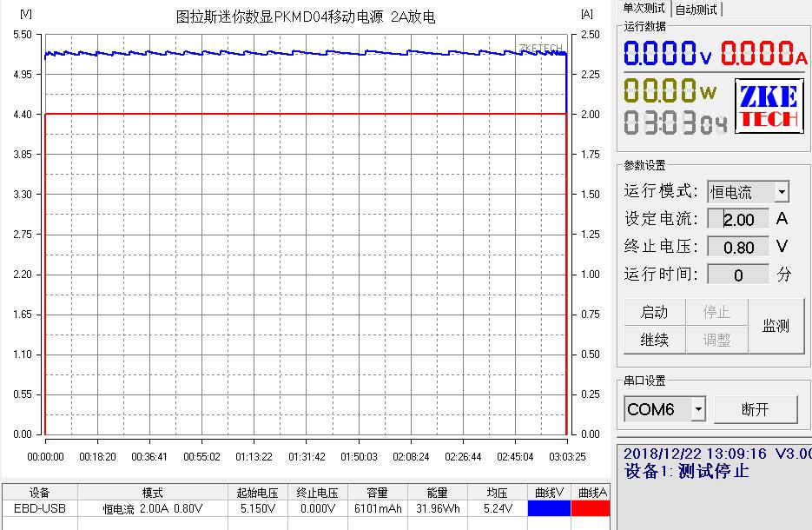Edit the 终止电压 value of 0.80
812x530 pixels.
coord(737,247)
